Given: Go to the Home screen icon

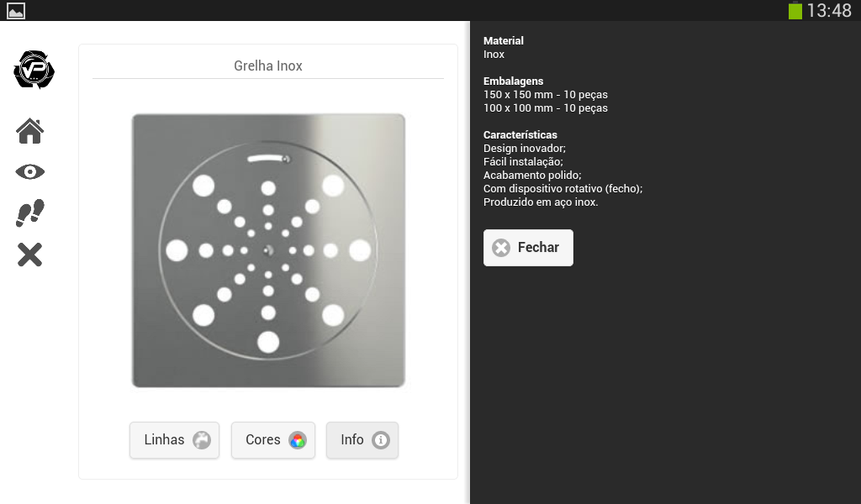Looking at the screenshot, I should pyautogui.click(x=30, y=131).
